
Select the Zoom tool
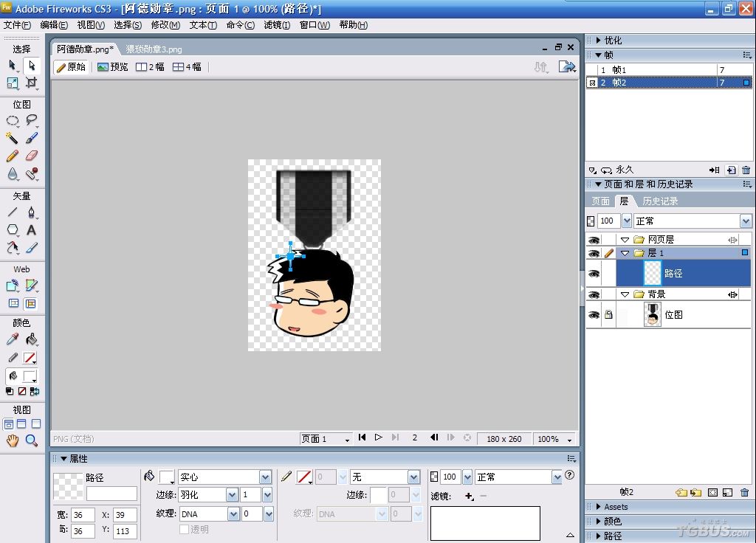click(x=32, y=440)
